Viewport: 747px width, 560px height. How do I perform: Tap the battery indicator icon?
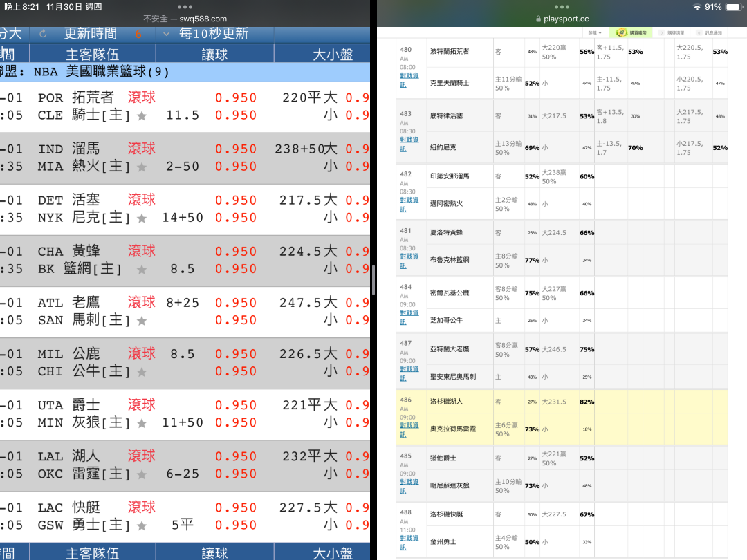(734, 7)
